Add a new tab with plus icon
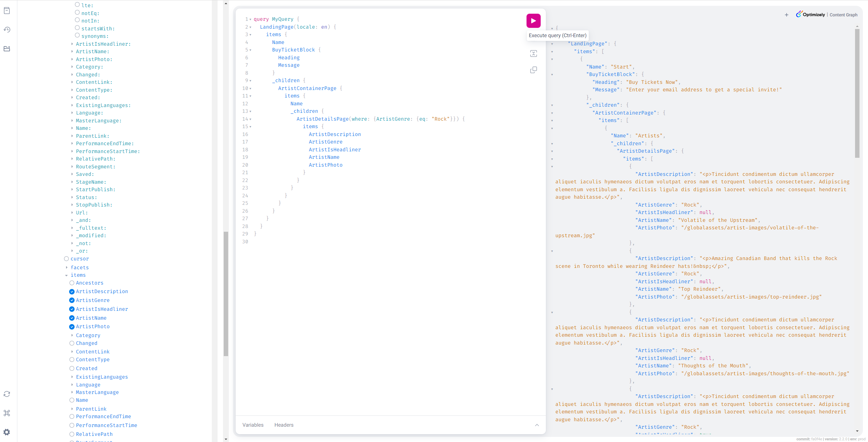The height and width of the screenshot is (442, 868). pos(786,15)
